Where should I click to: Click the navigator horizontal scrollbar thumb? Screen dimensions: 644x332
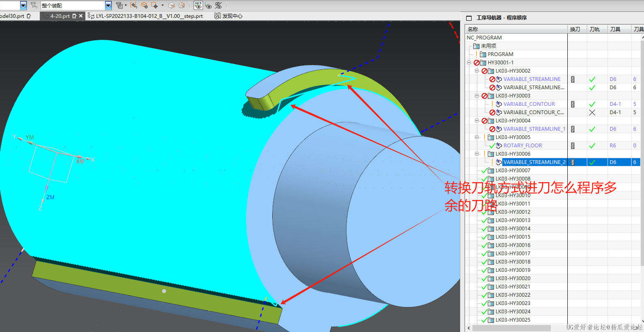511,328
